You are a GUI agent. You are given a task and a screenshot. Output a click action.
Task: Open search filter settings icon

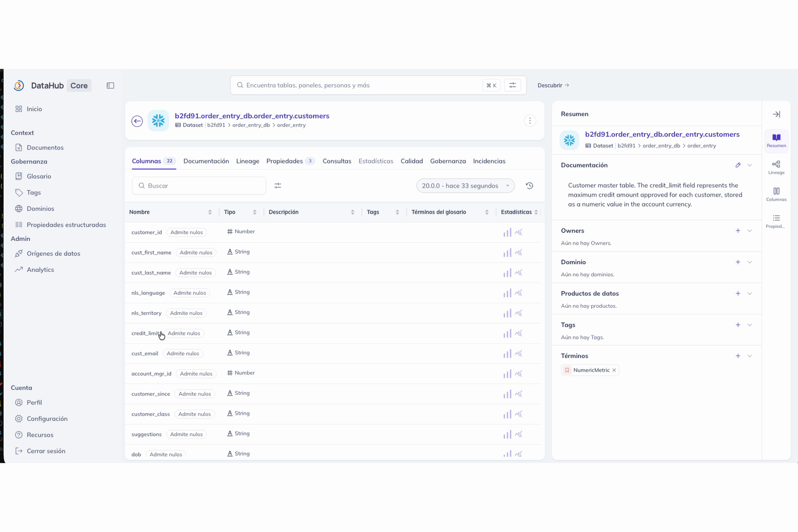click(512, 85)
